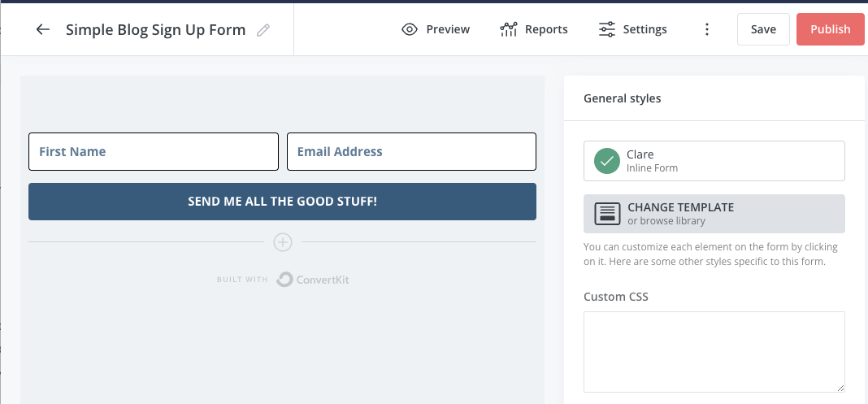868x404 pixels.
Task: Open the three-dot more options menu
Action: [x=706, y=29]
